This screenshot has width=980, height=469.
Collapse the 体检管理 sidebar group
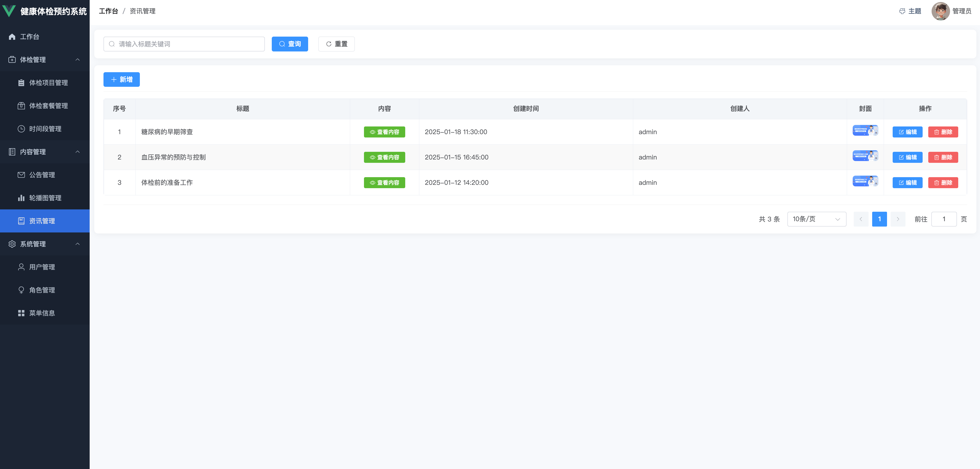(78, 60)
